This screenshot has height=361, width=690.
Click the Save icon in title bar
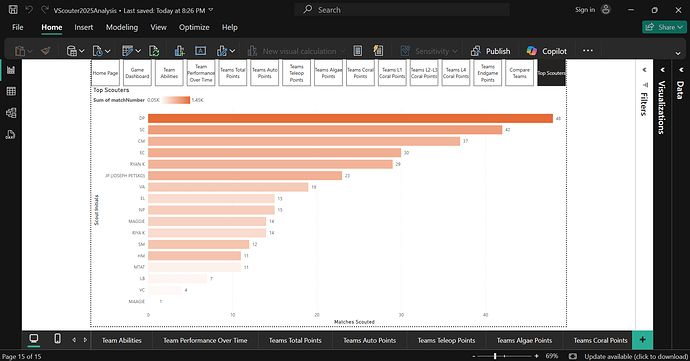click(13, 9)
